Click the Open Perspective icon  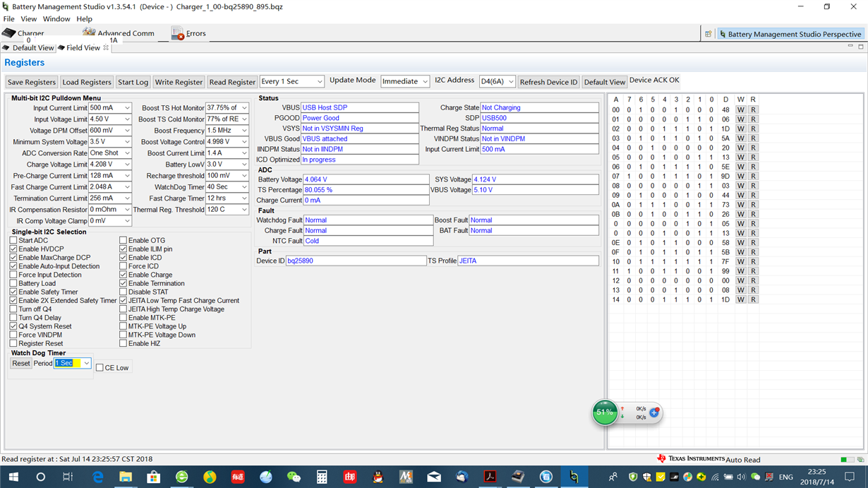[x=708, y=34]
